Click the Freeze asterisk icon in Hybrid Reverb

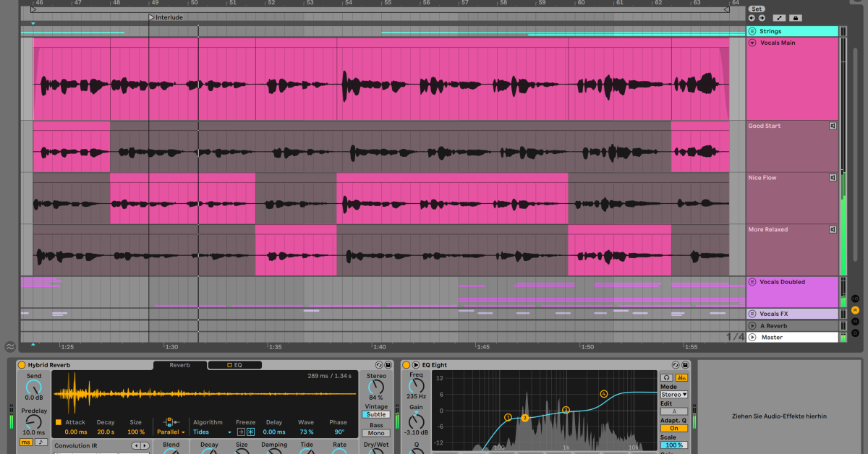click(x=250, y=431)
